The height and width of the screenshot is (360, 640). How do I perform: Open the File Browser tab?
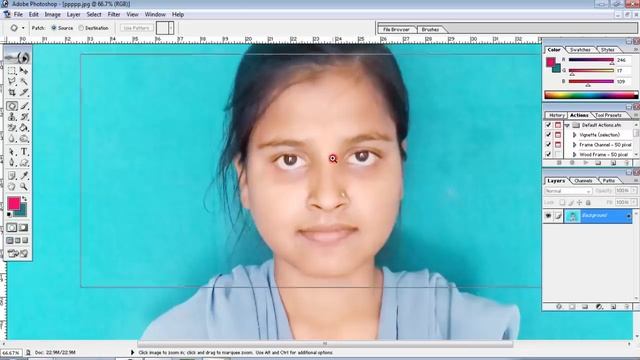tap(396, 29)
